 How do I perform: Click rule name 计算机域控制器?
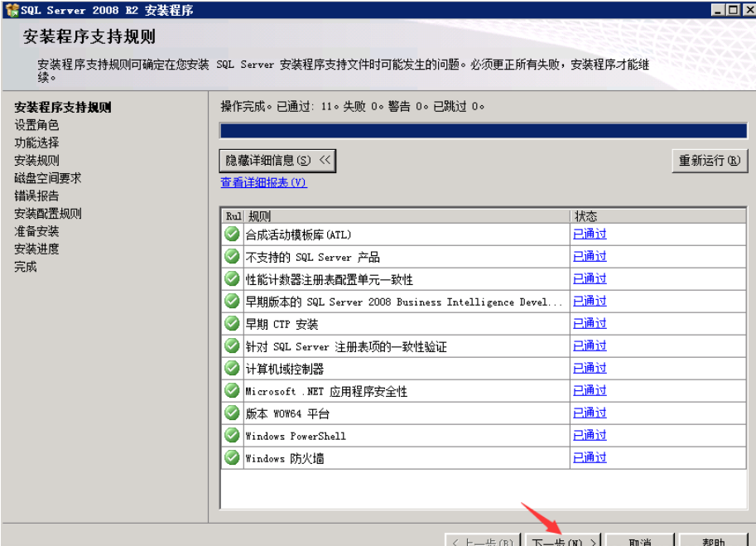[x=285, y=369]
